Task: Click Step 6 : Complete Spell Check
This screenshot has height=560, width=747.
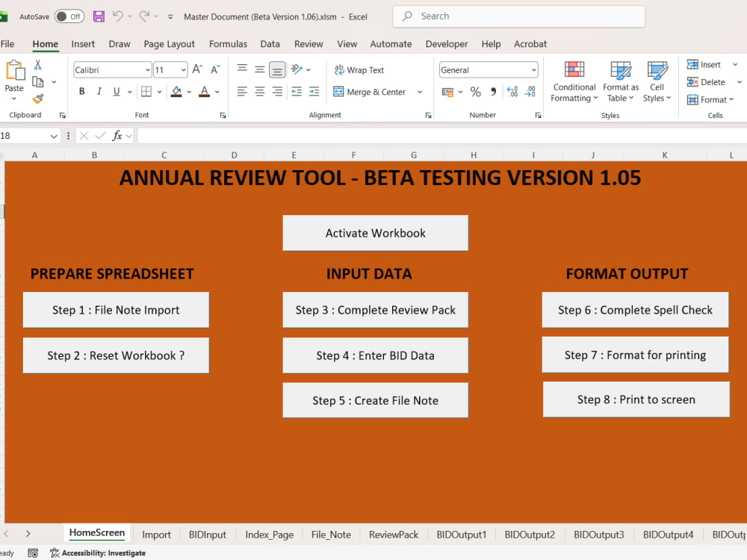Action: click(x=635, y=310)
